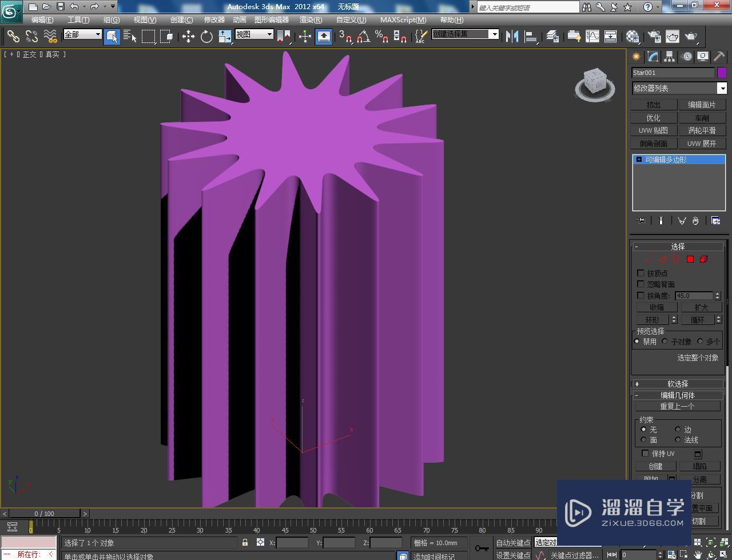Activate Select and Rotate tool

pyautogui.click(x=206, y=37)
